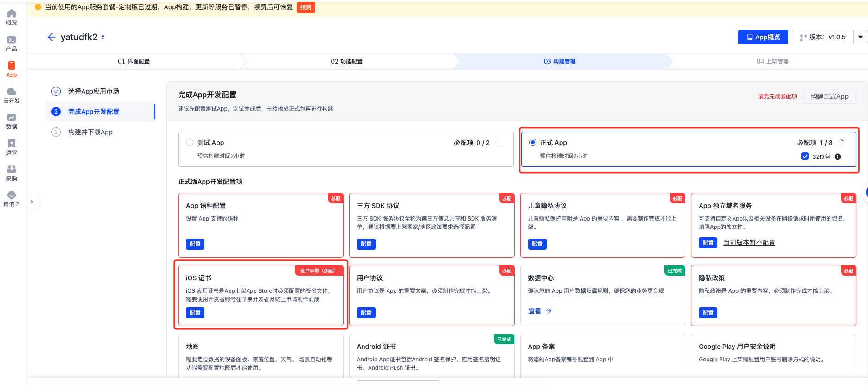Click 配置 in 隐私政策 card
Screen dimensions: 868x385
(708, 313)
